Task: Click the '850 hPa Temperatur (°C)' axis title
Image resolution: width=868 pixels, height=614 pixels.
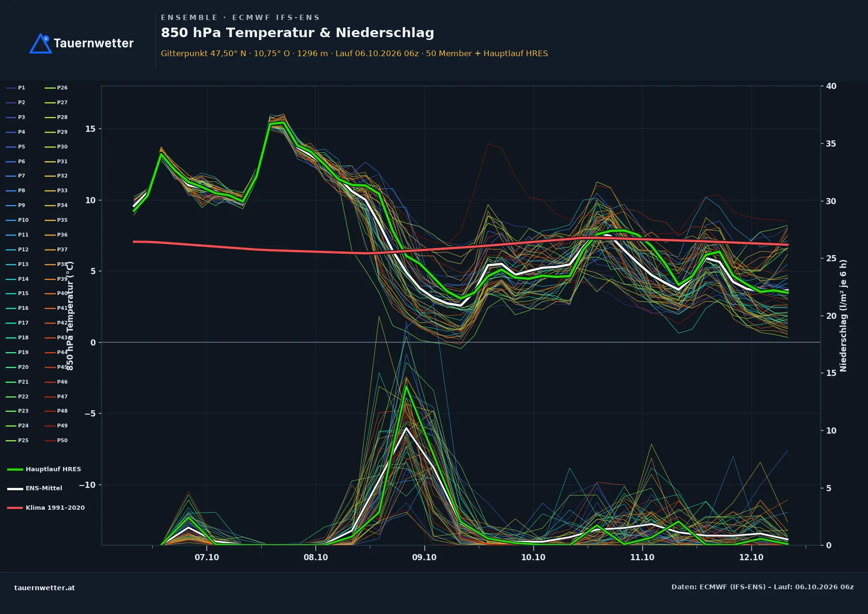Action: 70,316
